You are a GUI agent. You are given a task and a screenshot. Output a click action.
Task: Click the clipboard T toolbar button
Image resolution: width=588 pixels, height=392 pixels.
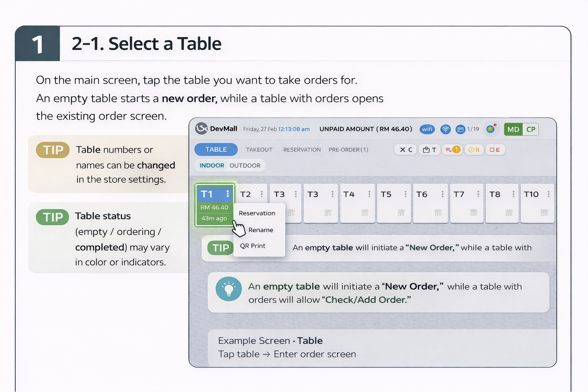(430, 150)
